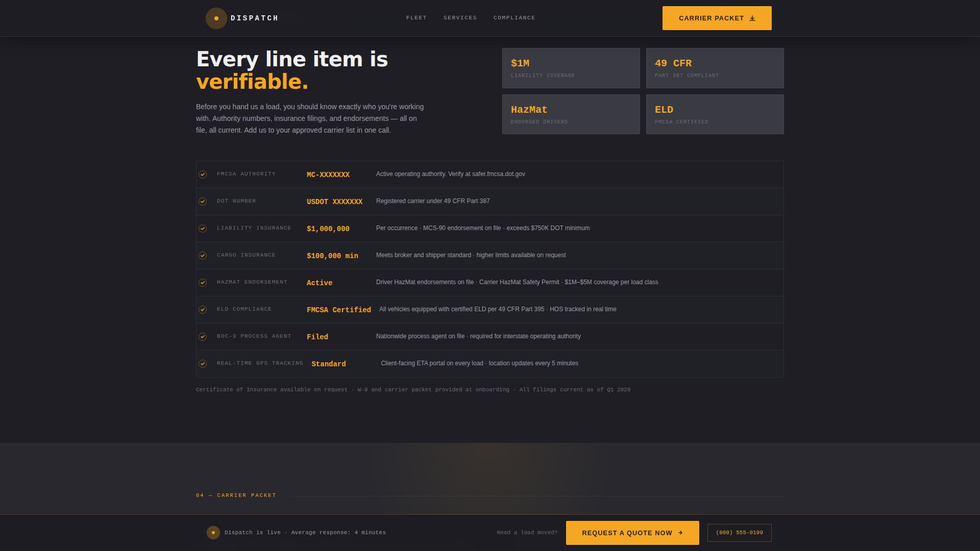Image resolution: width=980 pixels, height=551 pixels.
Task: Toggle the ELD Compliance verification check
Action: (x=203, y=309)
